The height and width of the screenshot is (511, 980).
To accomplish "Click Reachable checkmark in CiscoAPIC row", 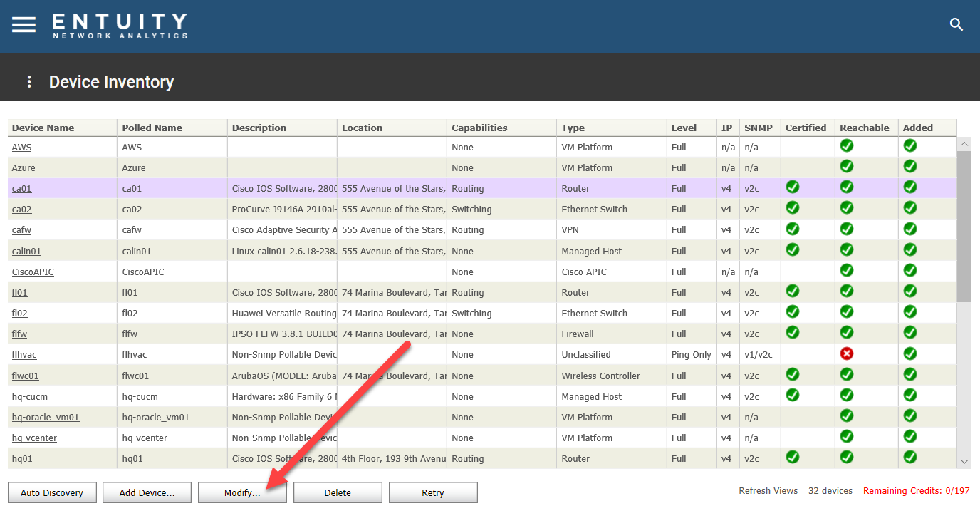I will [847, 271].
